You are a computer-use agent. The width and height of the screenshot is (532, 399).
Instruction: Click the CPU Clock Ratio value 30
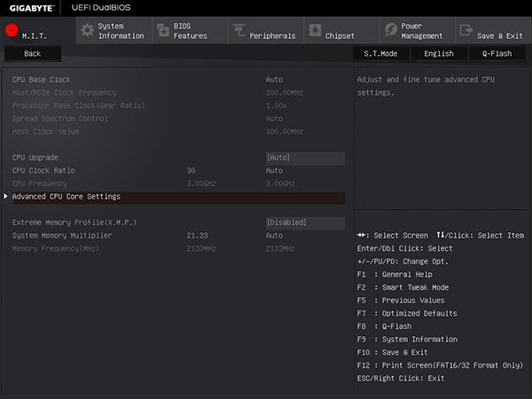tap(191, 170)
